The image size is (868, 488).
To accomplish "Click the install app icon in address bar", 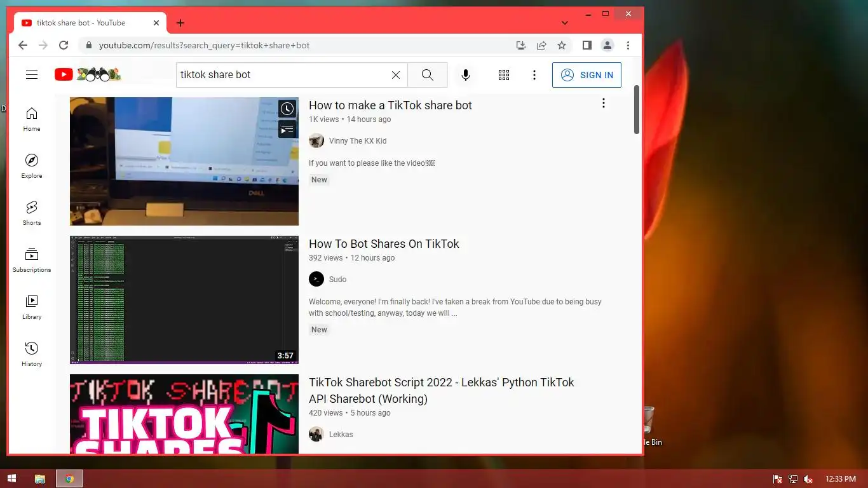I will pos(521,45).
